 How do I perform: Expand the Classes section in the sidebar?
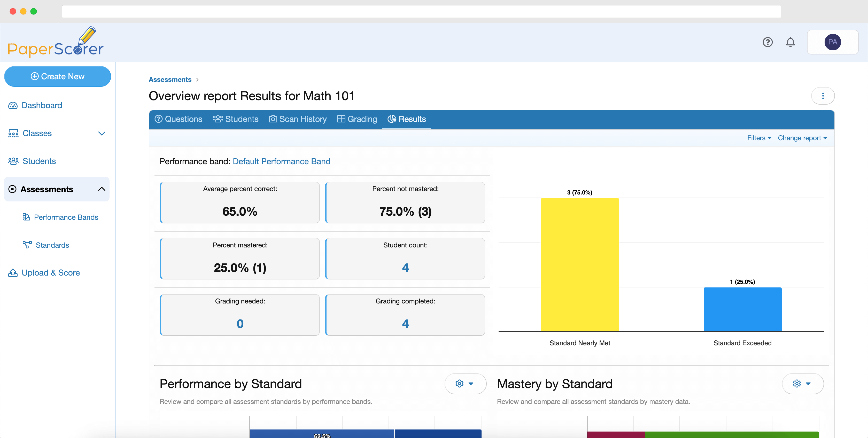pyautogui.click(x=102, y=134)
